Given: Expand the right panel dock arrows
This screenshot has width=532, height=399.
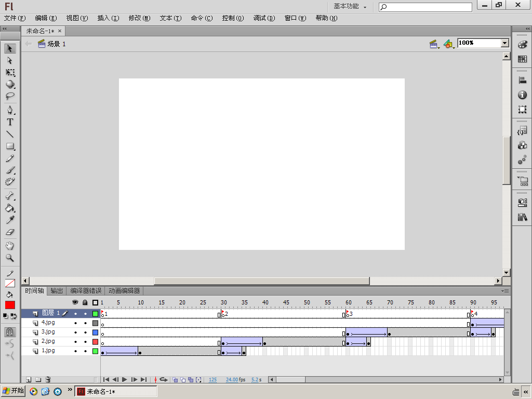Looking at the screenshot, I should (527, 29).
